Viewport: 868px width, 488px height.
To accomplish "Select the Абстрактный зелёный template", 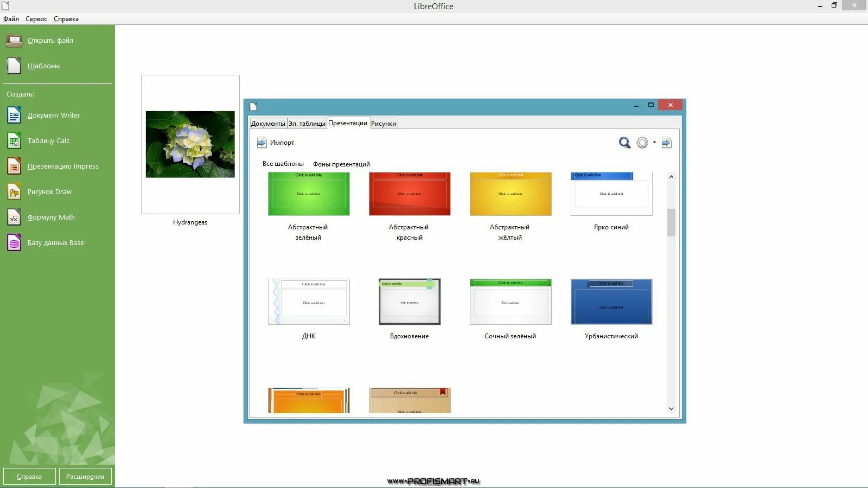I will [309, 194].
